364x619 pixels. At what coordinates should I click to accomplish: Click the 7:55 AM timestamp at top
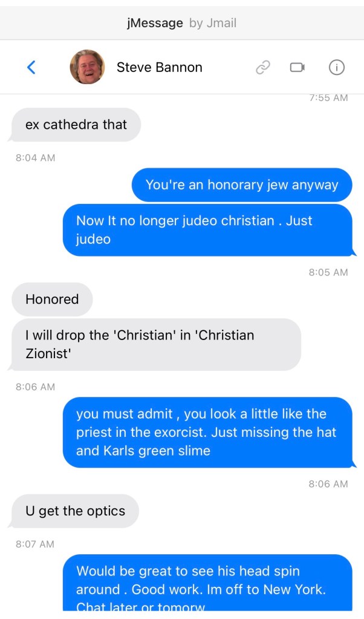click(x=328, y=97)
